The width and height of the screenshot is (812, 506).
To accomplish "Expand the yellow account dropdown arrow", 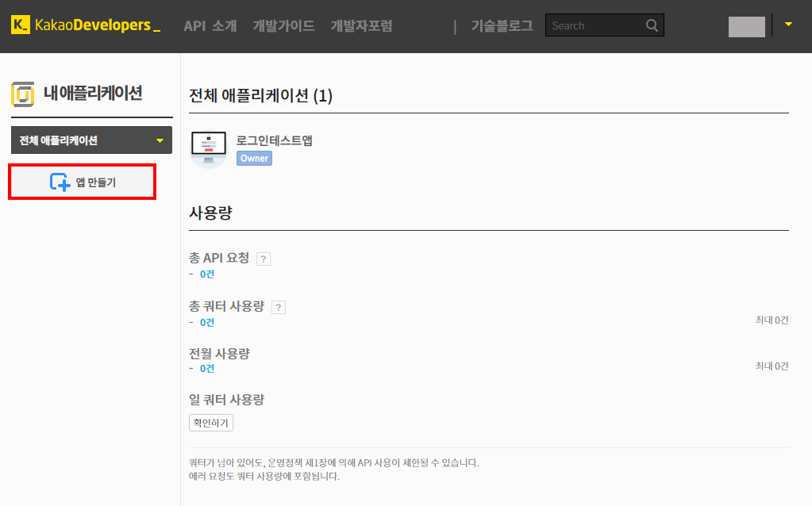I will [788, 25].
